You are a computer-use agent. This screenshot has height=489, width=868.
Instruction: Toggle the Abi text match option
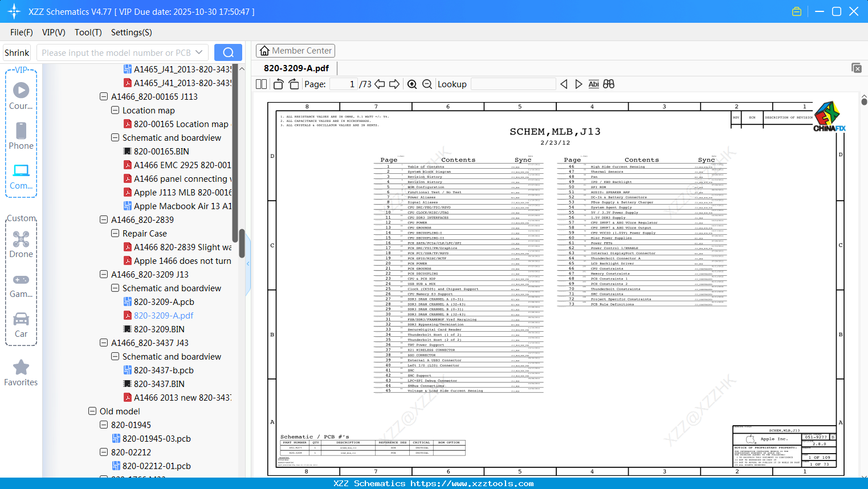pyautogui.click(x=593, y=84)
